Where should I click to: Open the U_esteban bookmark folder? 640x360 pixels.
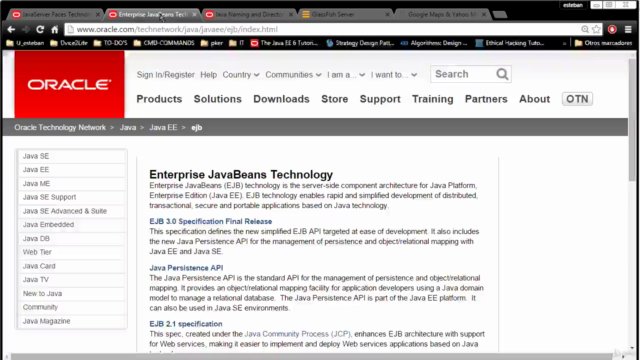(25, 43)
